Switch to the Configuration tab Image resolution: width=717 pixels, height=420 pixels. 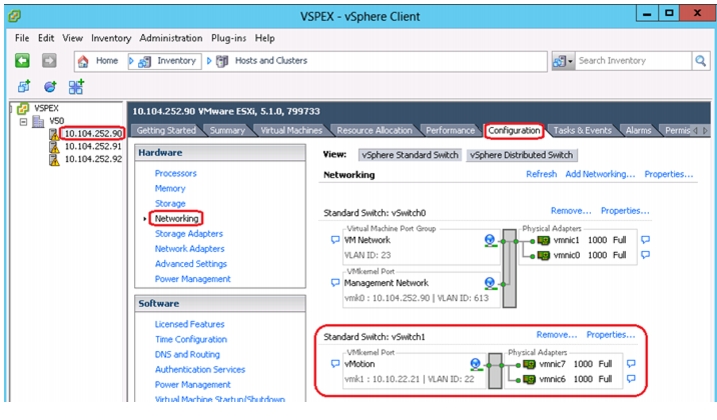[x=514, y=131]
